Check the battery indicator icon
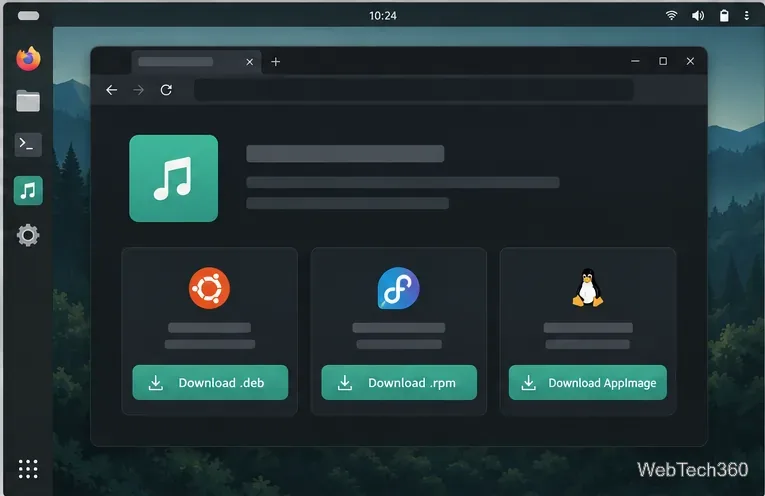Viewport: 765px width, 496px height. tap(724, 16)
